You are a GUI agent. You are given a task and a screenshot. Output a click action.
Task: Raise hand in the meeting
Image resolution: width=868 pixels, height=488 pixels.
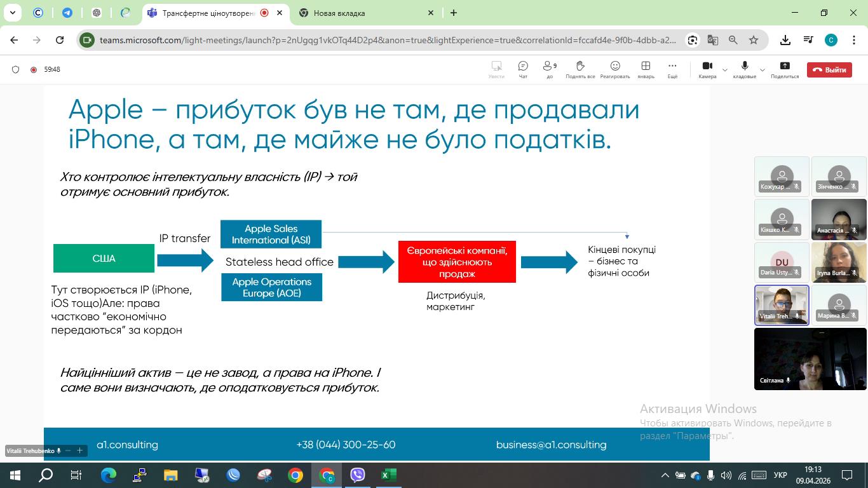pyautogui.click(x=580, y=69)
